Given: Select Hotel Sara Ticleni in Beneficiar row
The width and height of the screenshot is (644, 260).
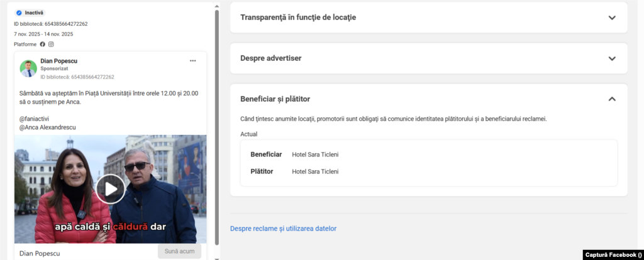Looking at the screenshot, I should (315, 154).
